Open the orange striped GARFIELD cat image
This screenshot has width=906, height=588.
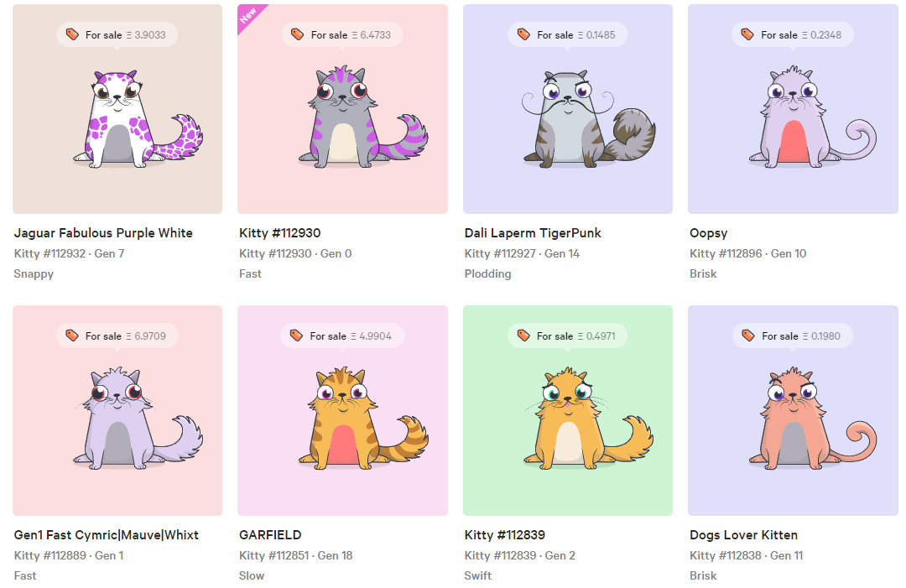point(363,419)
